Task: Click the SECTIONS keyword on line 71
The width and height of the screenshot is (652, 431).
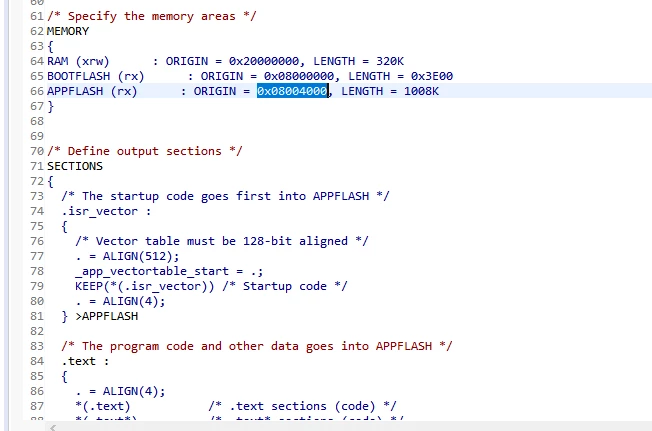Action: (75, 166)
